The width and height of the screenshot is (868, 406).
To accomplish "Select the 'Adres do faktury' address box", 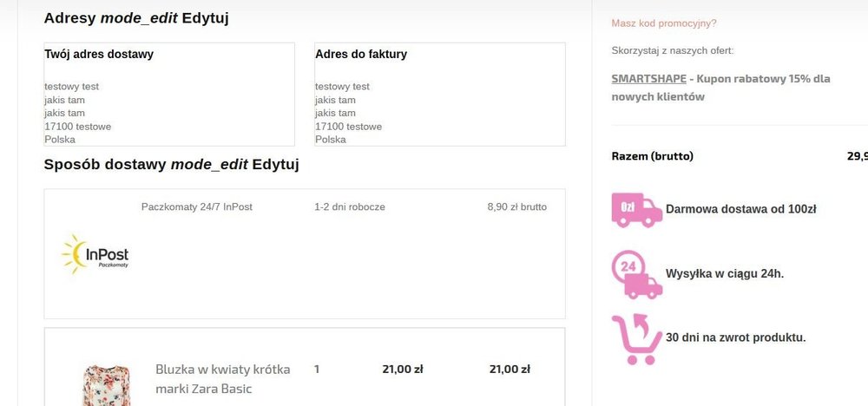I will [x=439, y=95].
